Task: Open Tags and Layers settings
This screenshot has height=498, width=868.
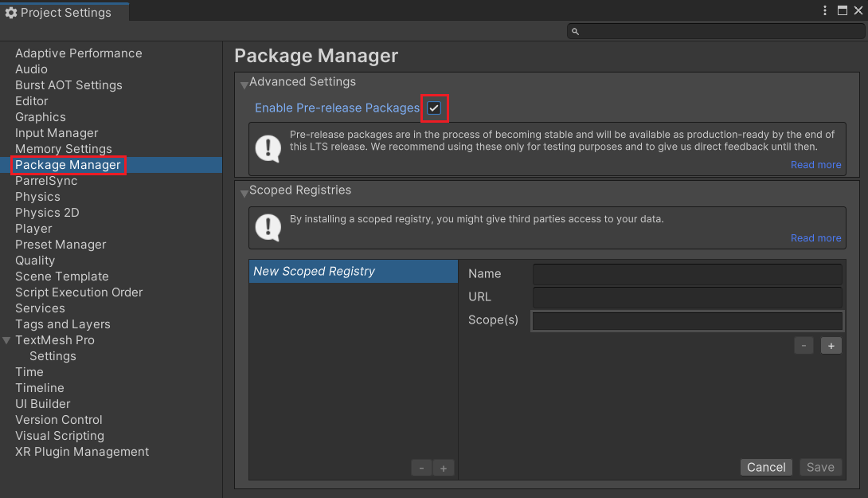Action: 63,324
